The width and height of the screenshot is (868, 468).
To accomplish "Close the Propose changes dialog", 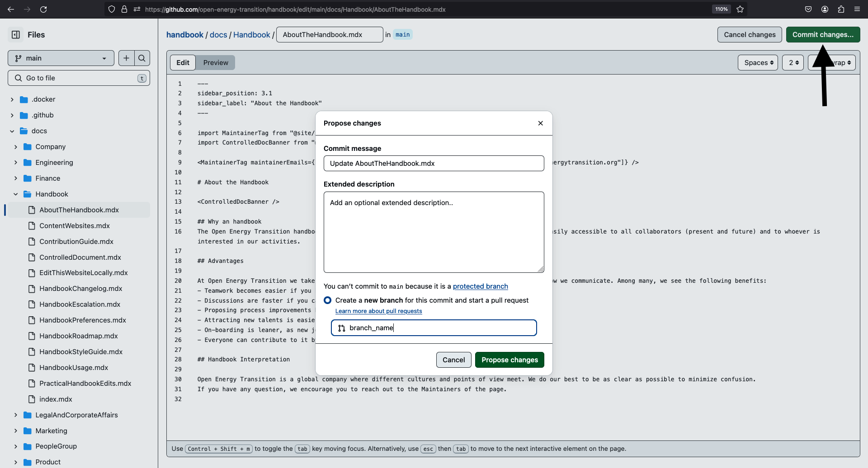I will pos(540,123).
